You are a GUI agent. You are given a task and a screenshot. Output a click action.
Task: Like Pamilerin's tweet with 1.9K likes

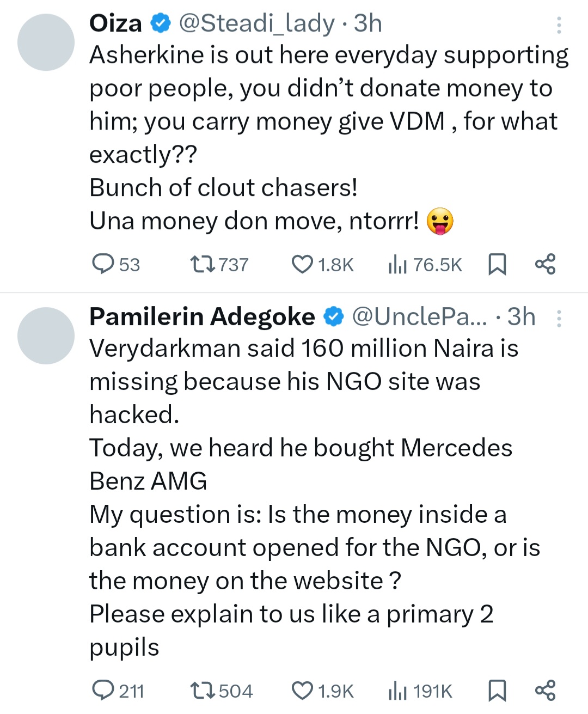point(302,691)
